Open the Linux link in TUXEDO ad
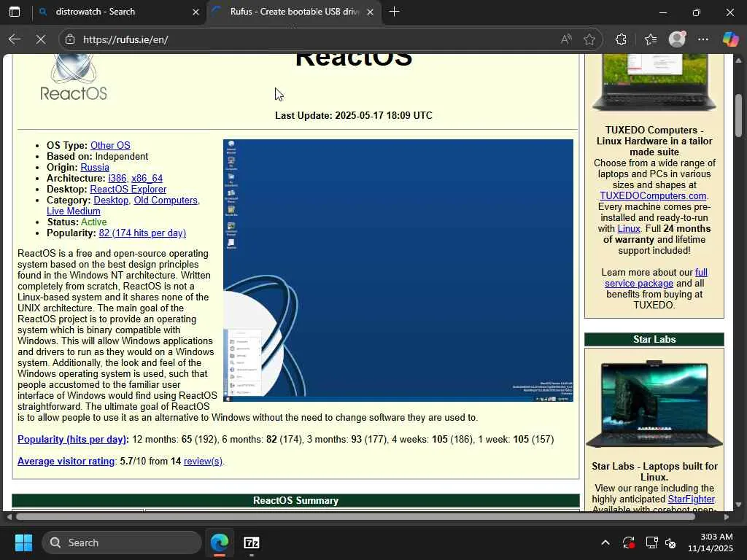The height and width of the screenshot is (560, 747). [629, 228]
